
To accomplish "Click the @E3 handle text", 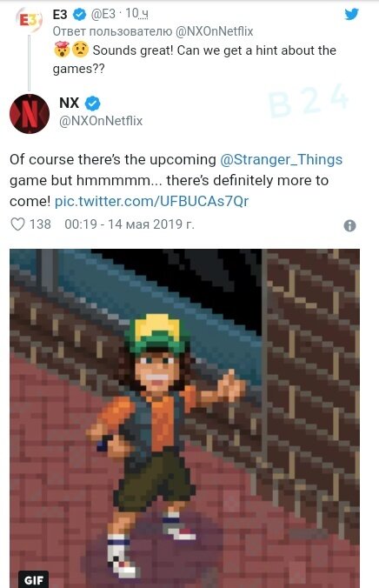I will pyautogui.click(x=103, y=14).
